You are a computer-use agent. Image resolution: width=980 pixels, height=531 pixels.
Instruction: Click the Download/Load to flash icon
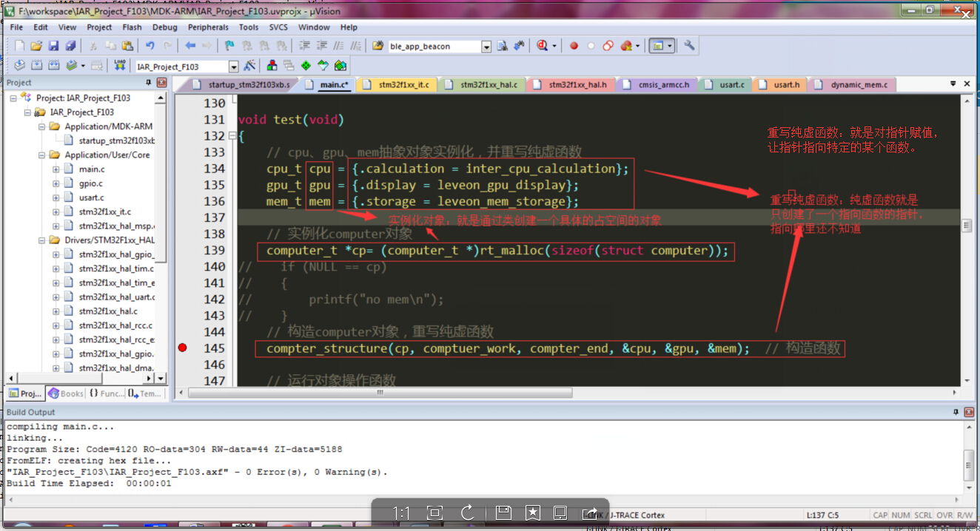click(x=119, y=66)
